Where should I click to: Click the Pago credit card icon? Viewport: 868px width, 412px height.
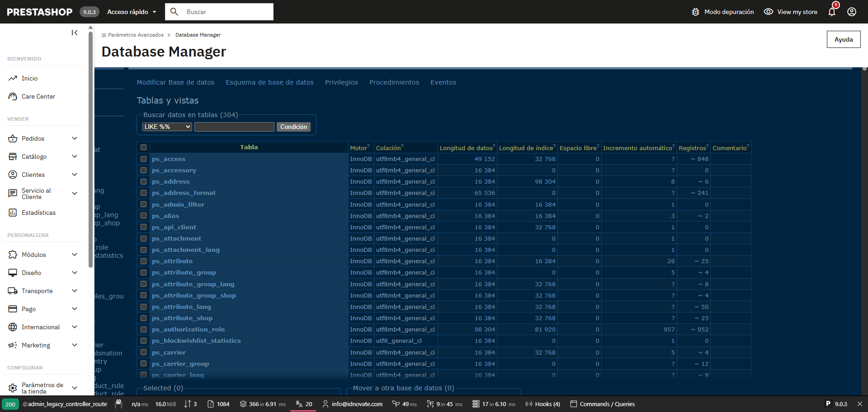point(13,309)
